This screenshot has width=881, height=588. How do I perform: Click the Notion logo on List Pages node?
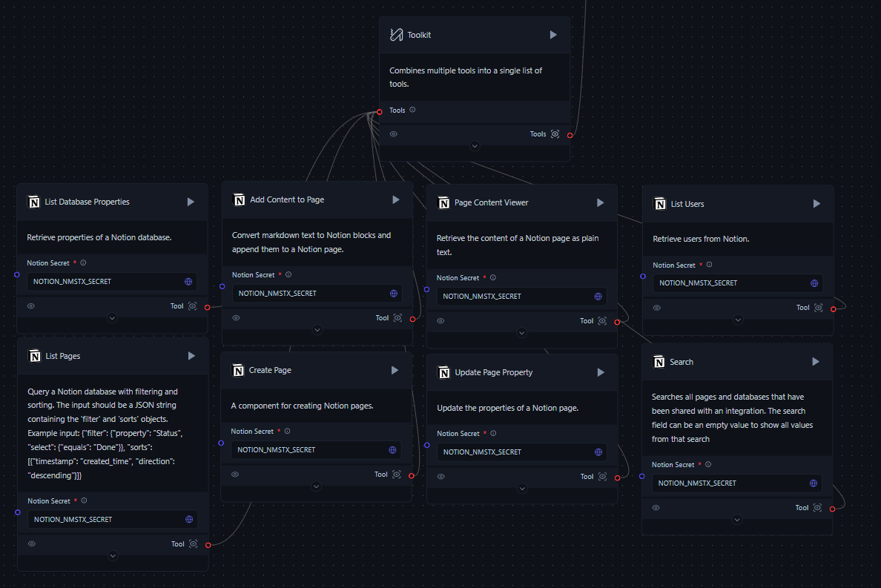pyautogui.click(x=34, y=355)
